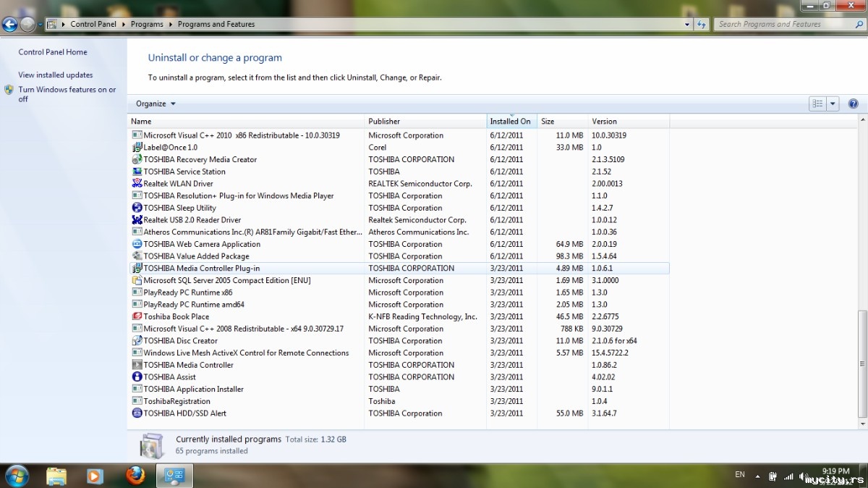The width and height of the screenshot is (868, 488).
Task: Open View installed updates link
Action: 56,75
